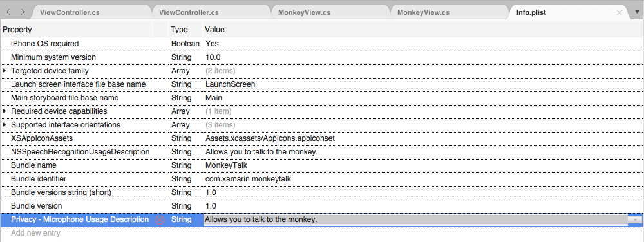Image resolution: width=644 pixels, height=242 pixels.
Task: Select the Bundle identifier row
Action: [x=322, y=179]
